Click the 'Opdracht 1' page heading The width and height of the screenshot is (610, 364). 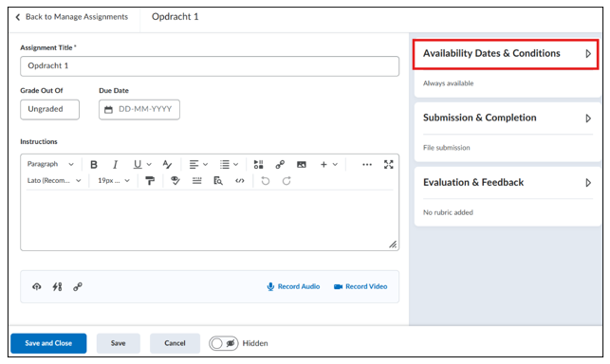pyautogui.click(x=175, y=17)
